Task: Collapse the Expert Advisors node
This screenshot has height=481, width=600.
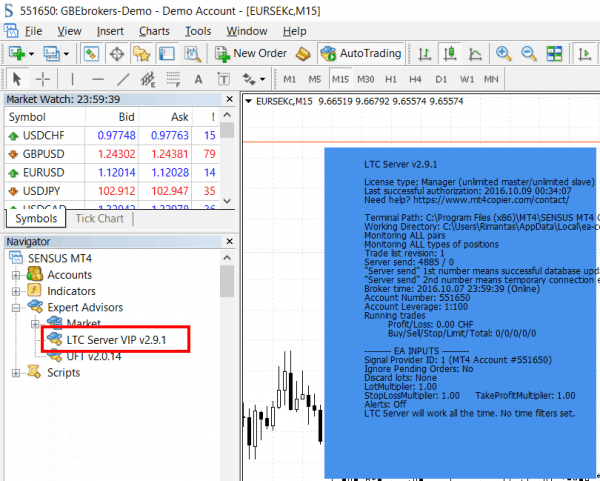Action: pyautogui.click(x=16, y=308)
